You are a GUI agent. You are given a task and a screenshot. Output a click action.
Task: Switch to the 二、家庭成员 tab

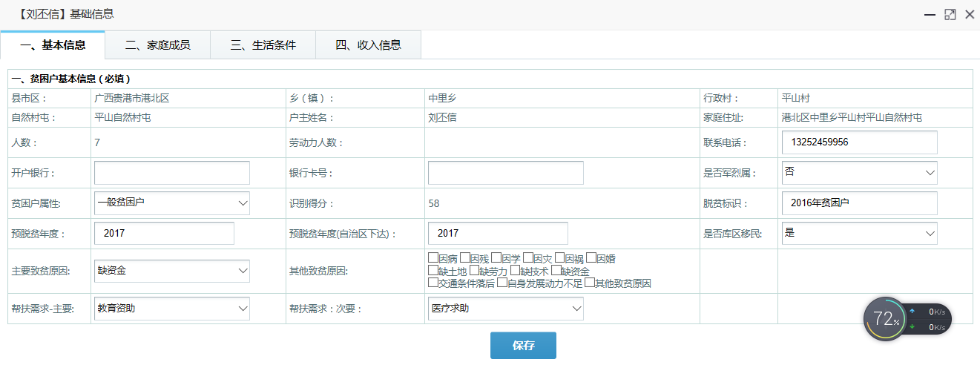[157, 45]
